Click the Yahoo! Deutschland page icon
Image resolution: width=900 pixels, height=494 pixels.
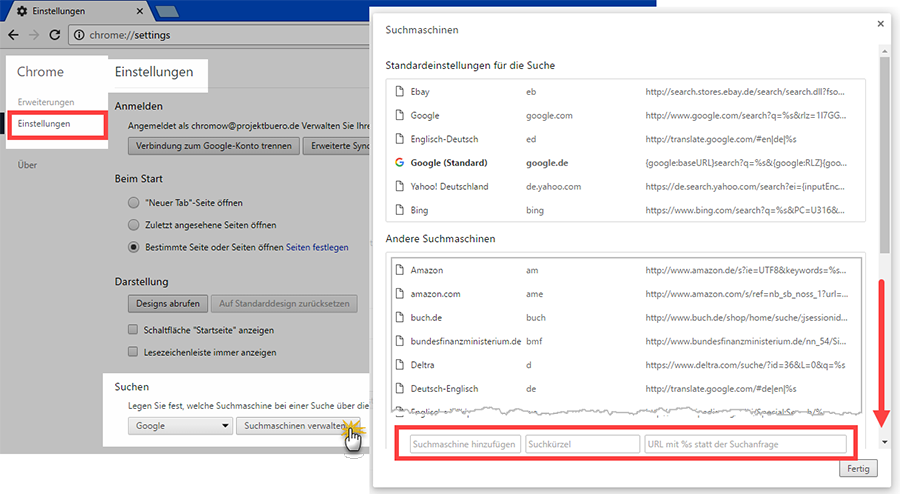click(x=399, y=186)
